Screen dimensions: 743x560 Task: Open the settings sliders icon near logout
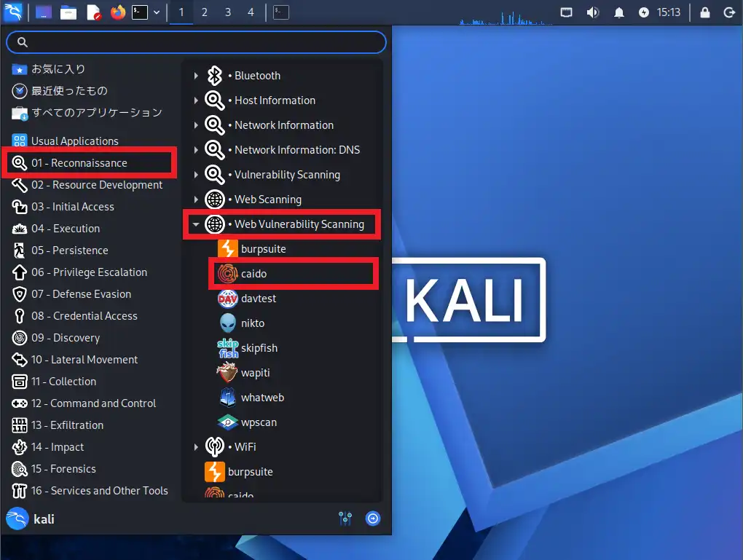345,518
